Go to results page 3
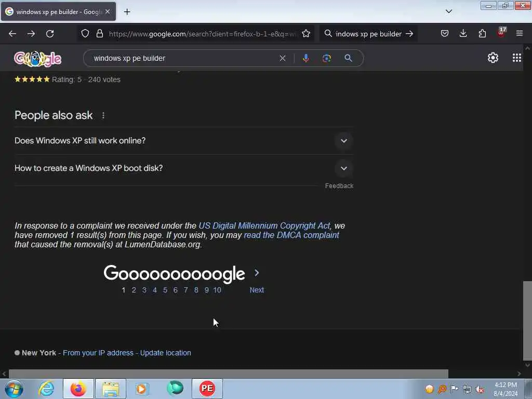The height and width of the screenshot is (399, 532). point(144,290)
